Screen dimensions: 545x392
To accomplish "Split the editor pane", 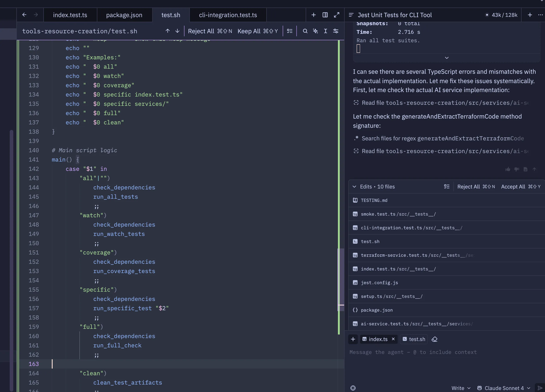I will click(x=325, y=15).
